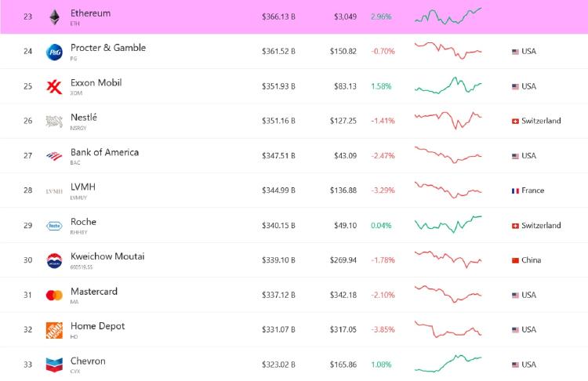Click the Roche hexagon logo
The image size is (588, 381).
(54, 226)
